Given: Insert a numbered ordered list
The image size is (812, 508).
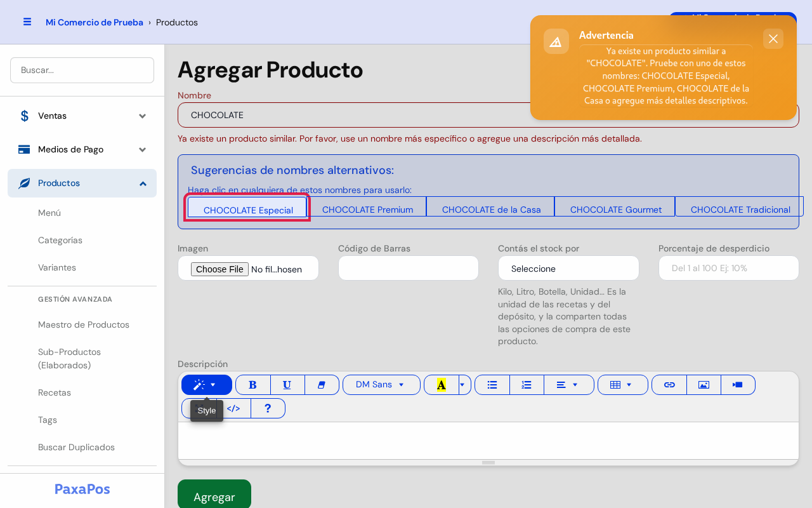Looking at the screenshot, I should (x=527, y=385).
